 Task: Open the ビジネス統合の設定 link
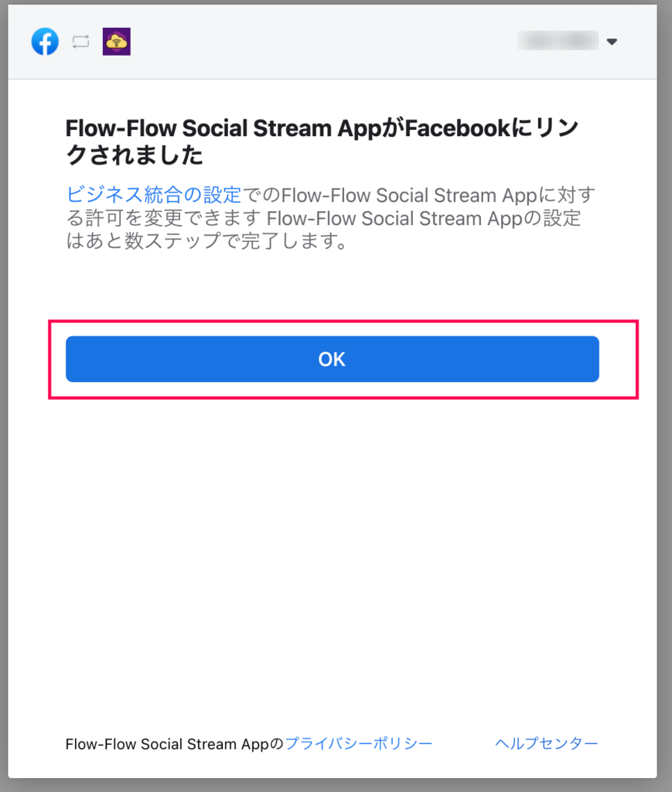tap(154, 194)
